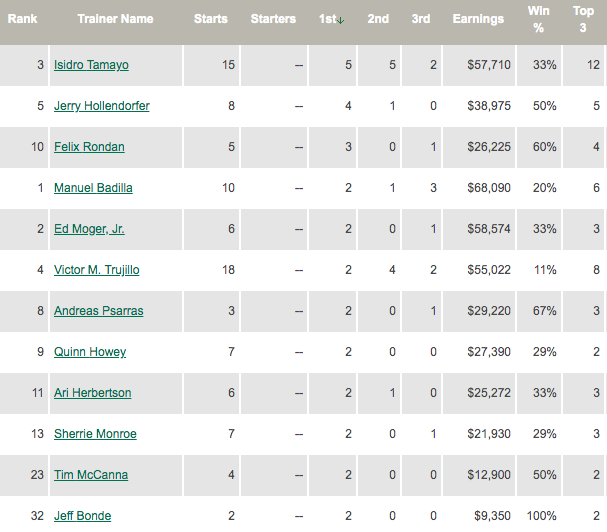
Task: Open Jerry Hollendorfer trainer link
Action: pyautogui.click(x=101, y=106)
